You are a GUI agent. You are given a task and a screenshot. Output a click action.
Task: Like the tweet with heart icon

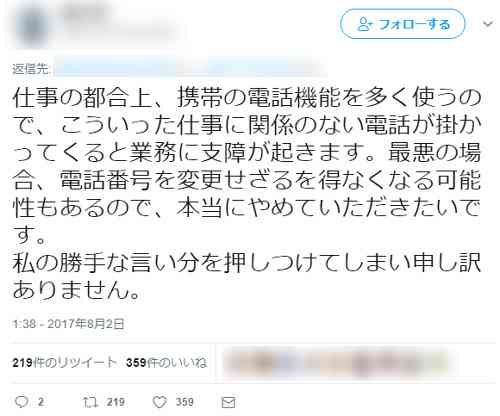159,402
